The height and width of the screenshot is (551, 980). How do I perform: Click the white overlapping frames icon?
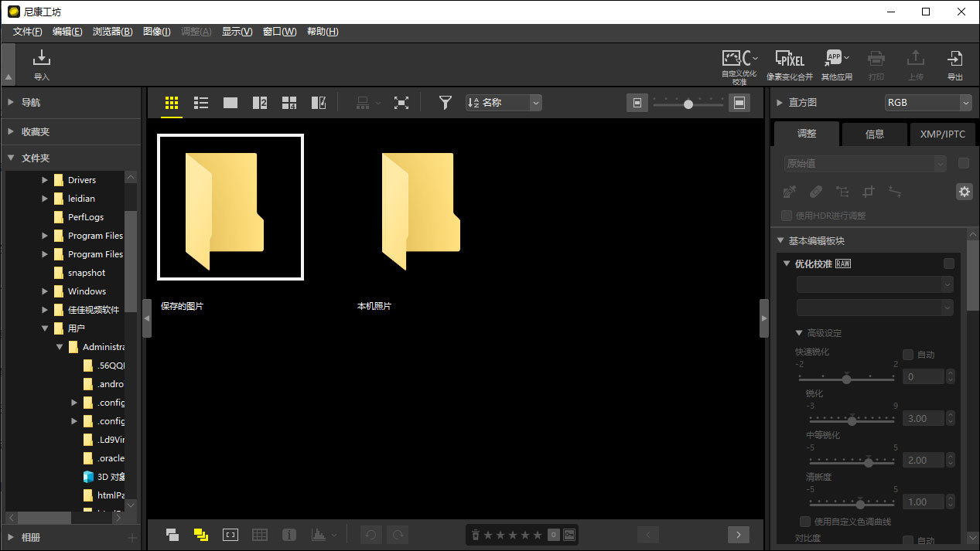click(172, 534)
